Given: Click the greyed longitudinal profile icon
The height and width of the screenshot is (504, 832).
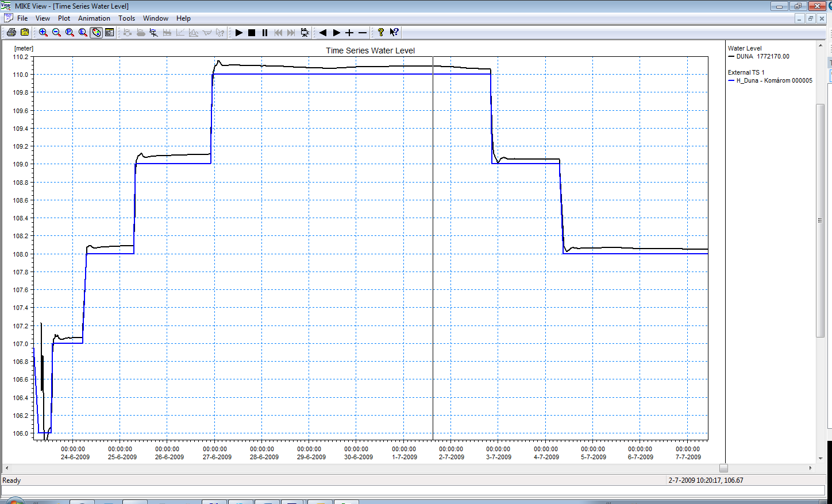Looking at the screenshot, I should 207,33.
